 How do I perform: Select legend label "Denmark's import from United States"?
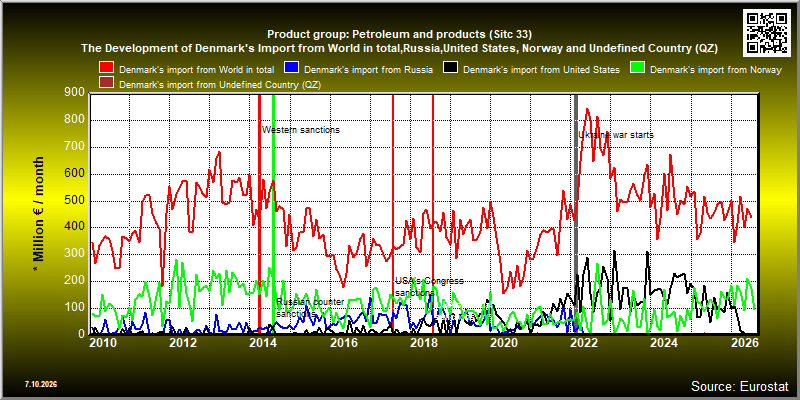coord(541,69)
